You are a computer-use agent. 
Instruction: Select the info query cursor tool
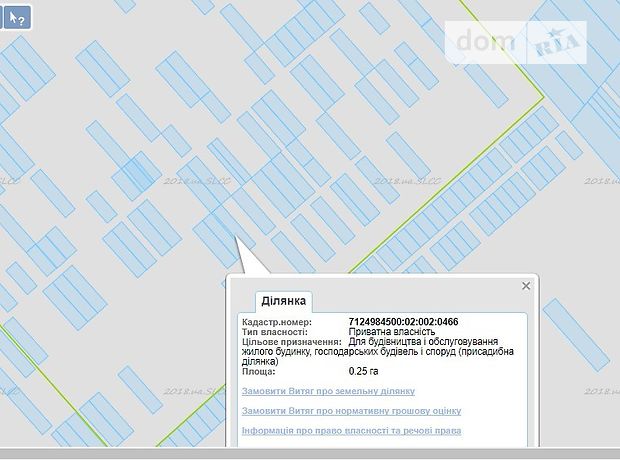[17, 17]
